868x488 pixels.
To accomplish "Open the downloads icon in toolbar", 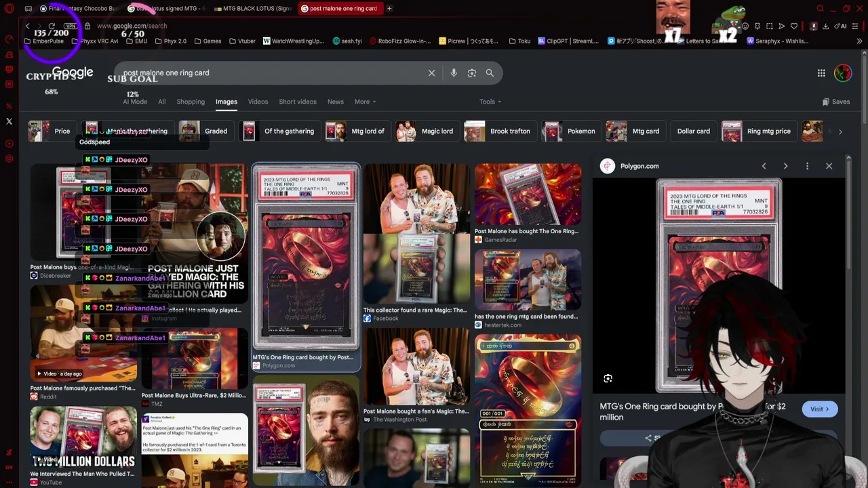I will pos(826,26).
